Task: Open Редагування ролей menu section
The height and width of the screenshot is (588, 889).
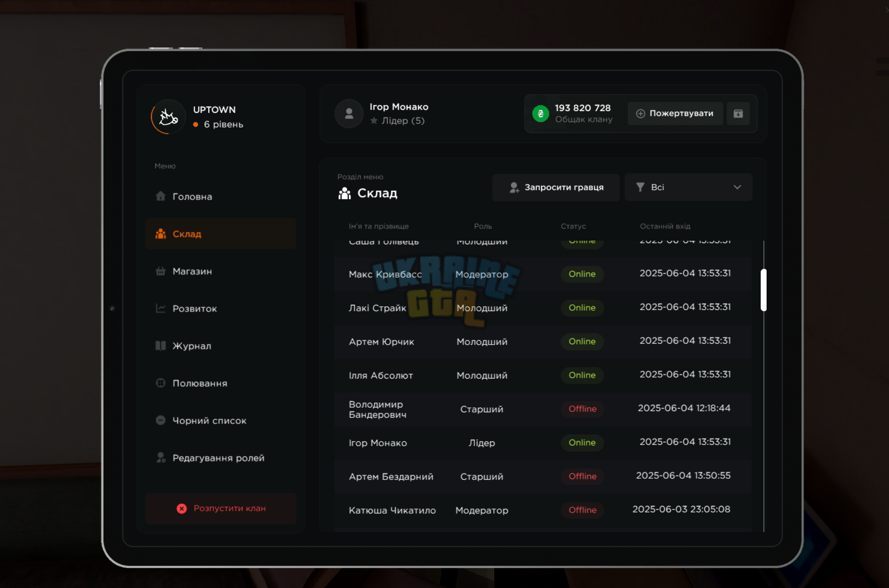Action: (x=220, y=458)
